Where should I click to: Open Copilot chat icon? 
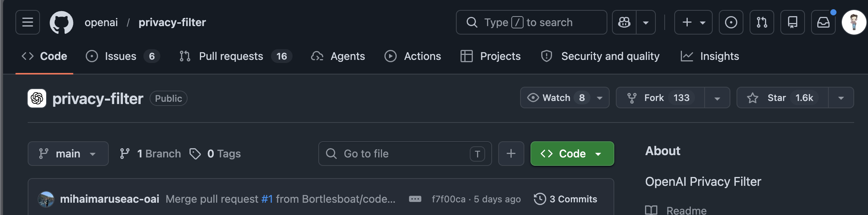[624, 22]
